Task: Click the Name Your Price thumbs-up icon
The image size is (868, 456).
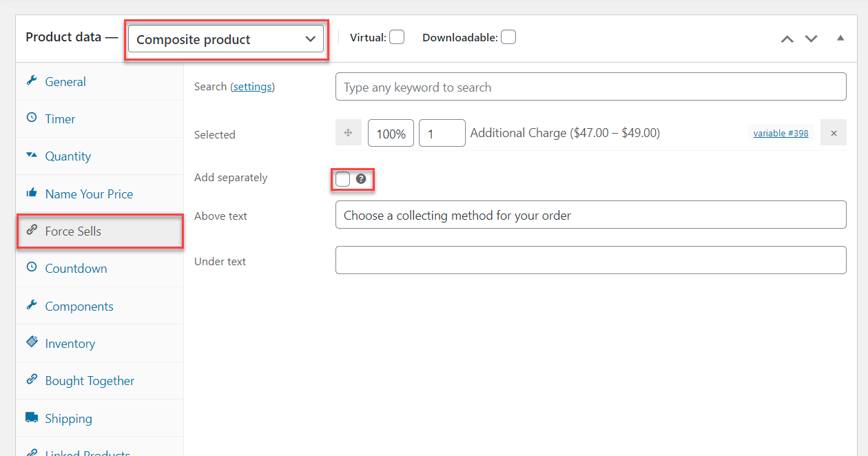Action: coord(32,194)
